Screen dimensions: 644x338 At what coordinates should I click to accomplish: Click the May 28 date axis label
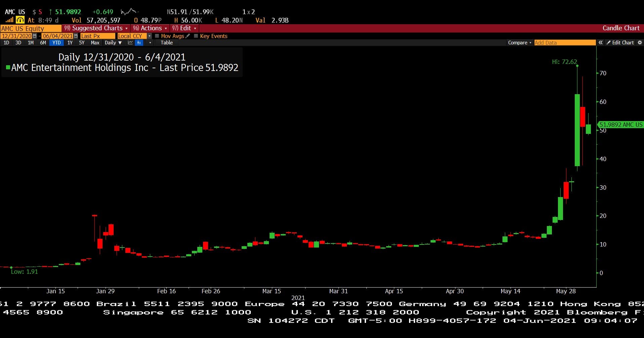click(566, 291)
